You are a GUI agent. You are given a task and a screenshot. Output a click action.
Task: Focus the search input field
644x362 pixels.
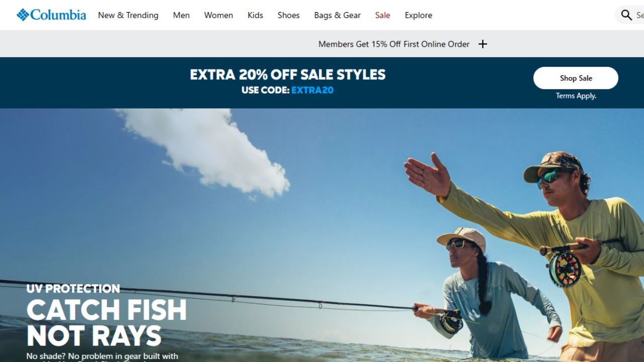click(638, 15)
